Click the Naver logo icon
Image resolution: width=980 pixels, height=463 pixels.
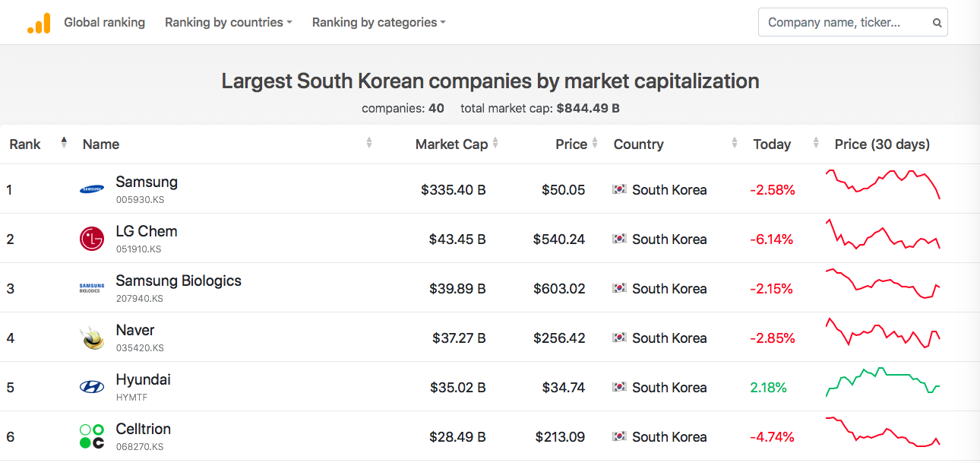[92, 338]
